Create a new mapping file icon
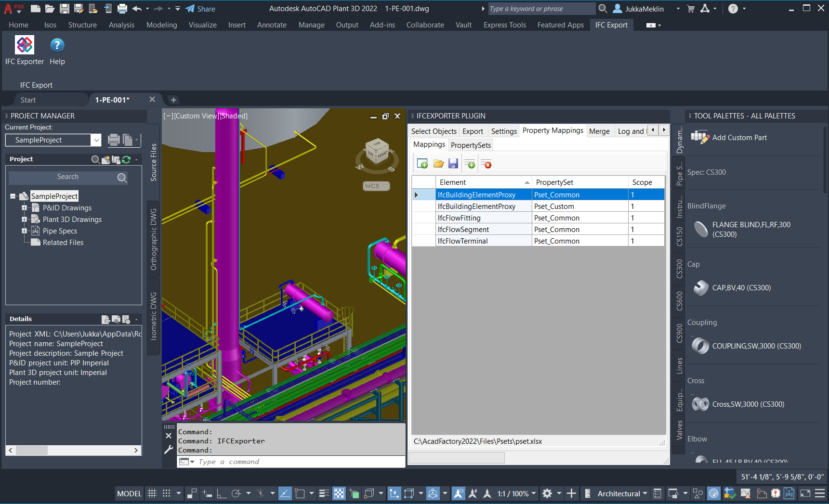829x504 pixels. click(x=422, y=164)
